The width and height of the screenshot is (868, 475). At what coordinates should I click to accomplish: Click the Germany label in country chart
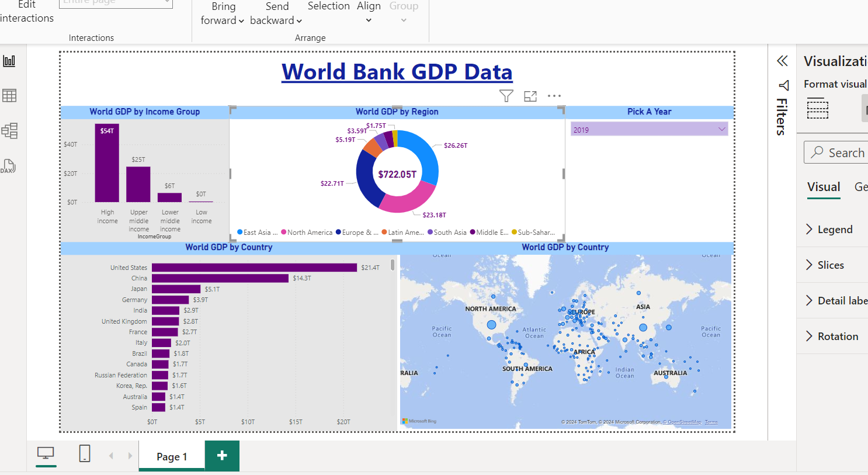click(x=134, y=300)
